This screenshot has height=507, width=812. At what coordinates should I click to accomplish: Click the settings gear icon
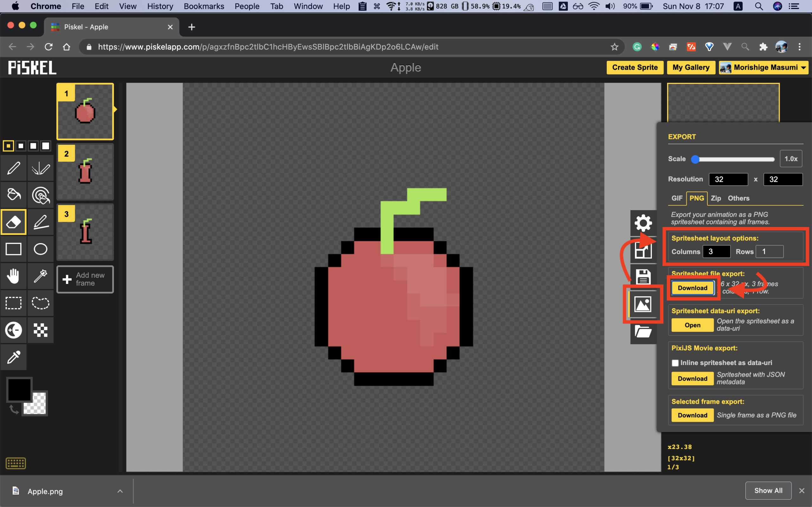pos(643,222)
